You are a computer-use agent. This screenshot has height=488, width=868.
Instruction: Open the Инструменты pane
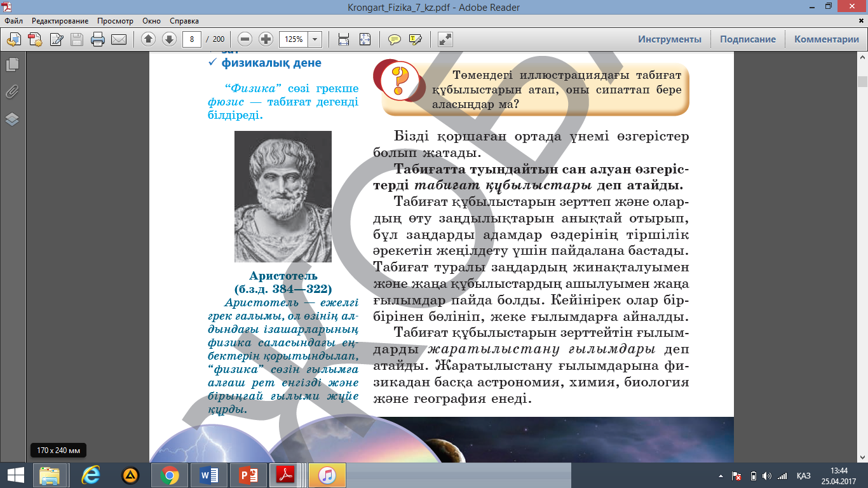point(670,39)
